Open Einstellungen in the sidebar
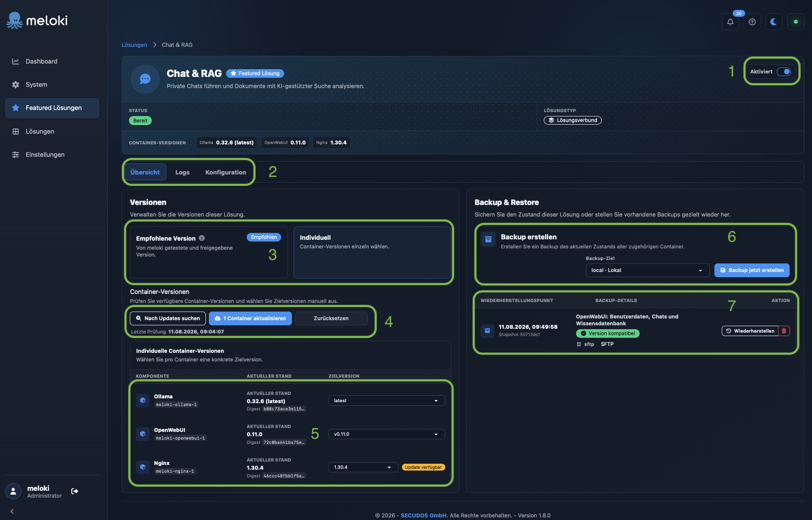The width and height of the screenshot is (812, 520). [52, 155]
